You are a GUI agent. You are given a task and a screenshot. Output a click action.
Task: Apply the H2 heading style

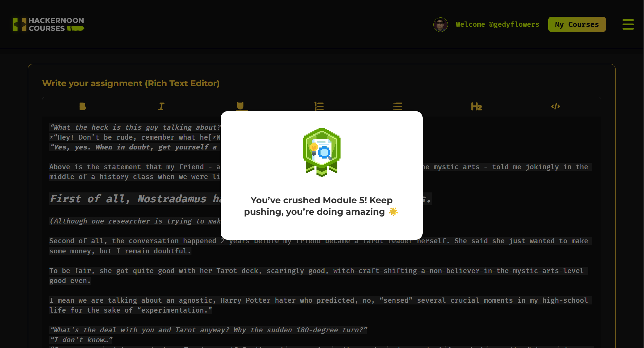pyautogui.click(x=476, y=107)
